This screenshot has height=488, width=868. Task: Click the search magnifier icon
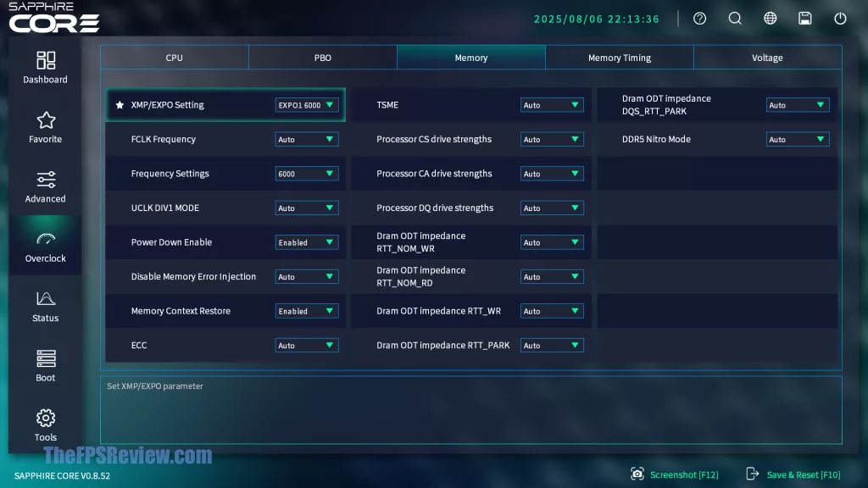tap(735, 19)
